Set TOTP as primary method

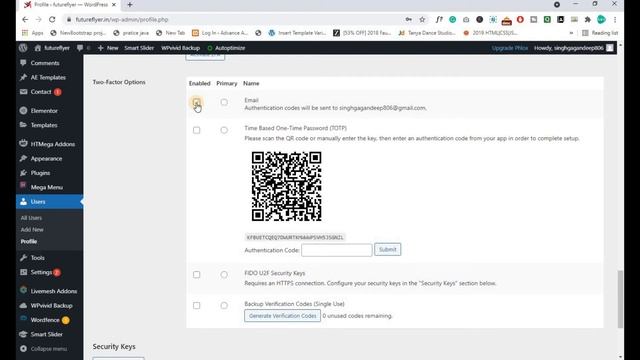tap(224, 130)
